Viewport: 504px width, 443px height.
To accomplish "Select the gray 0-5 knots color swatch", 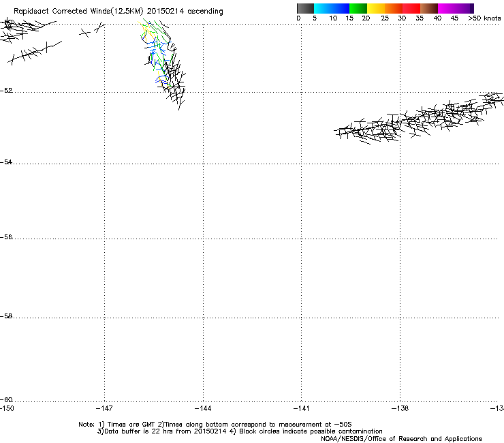I will pyautogui.click(x=305, y=8).
